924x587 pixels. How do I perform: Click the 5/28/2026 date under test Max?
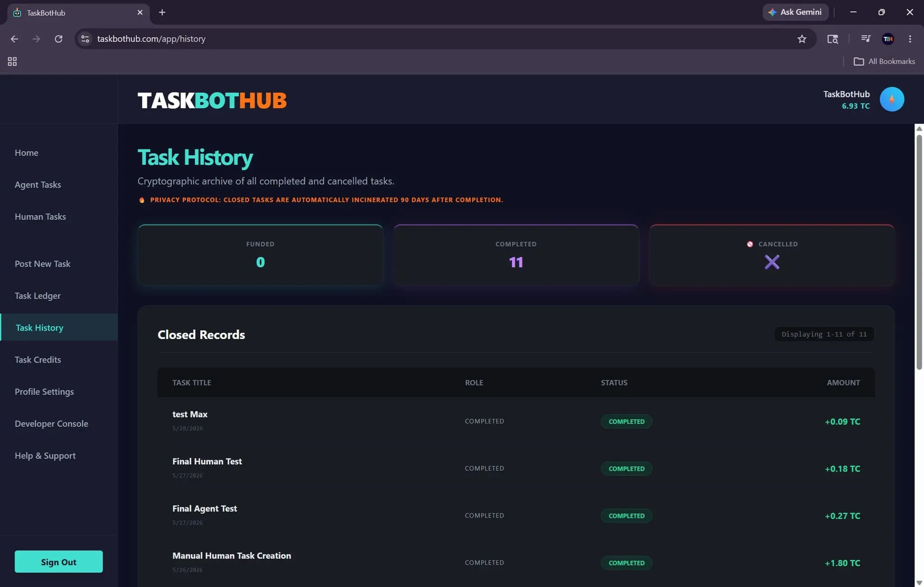[x=188, y=429]
